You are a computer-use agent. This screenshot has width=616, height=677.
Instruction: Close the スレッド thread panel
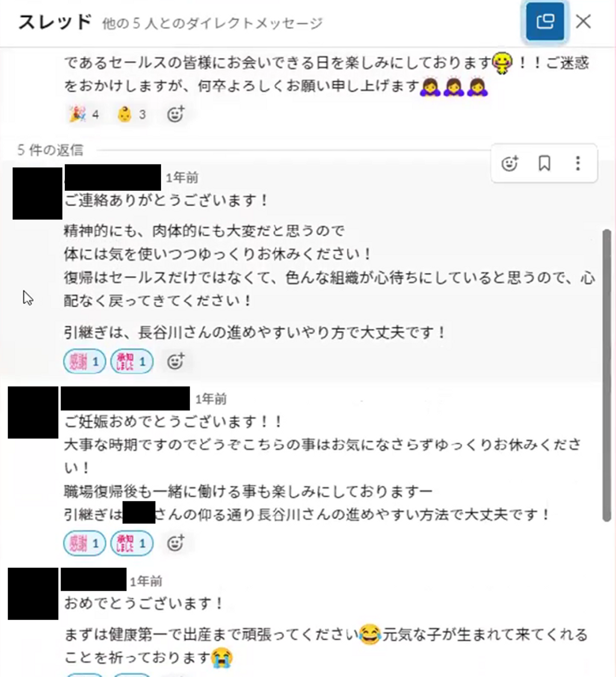(x=583, y=21)
